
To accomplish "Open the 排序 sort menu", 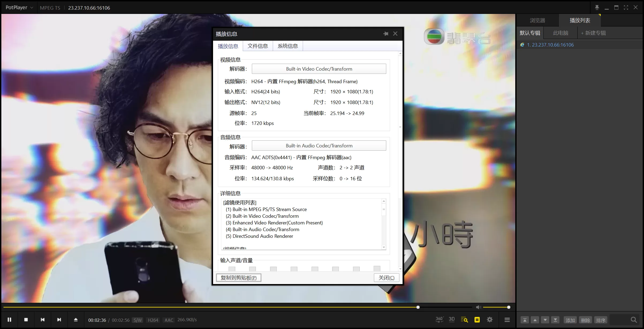I will tap(601, 320).
